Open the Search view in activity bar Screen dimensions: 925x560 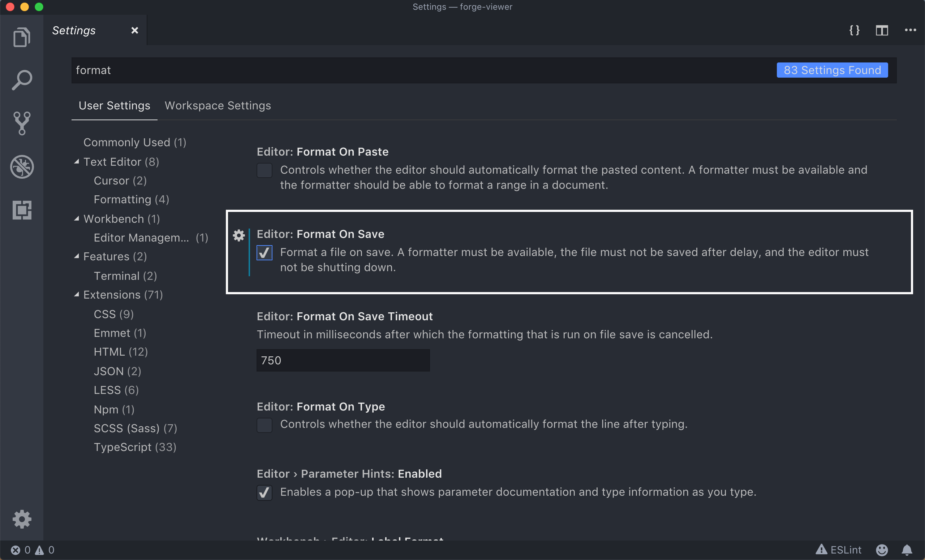21,80
